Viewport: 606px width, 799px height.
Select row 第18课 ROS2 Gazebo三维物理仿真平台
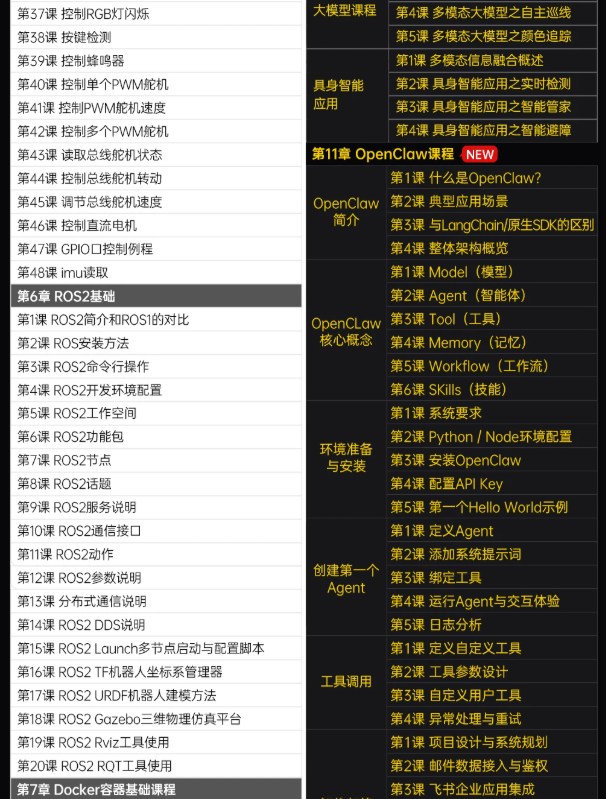pyautogui.click(x=156, y=718)
